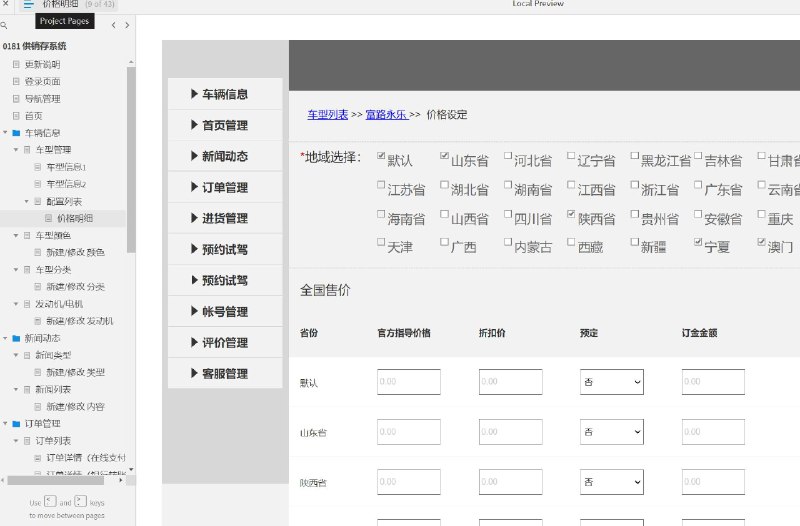Select the 价格明细 page in tree

74,218
